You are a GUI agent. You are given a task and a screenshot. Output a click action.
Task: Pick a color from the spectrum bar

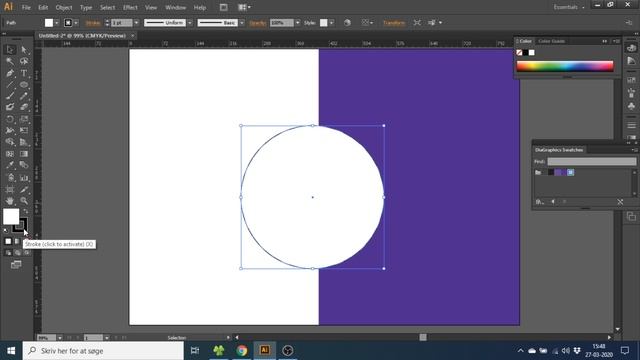pyautogui.click(x=565, y=66)
